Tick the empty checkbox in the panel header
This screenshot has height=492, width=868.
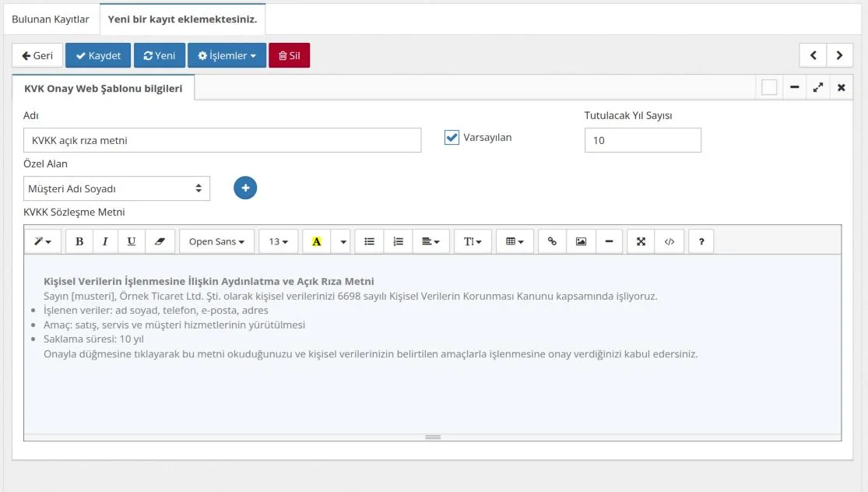769,87
